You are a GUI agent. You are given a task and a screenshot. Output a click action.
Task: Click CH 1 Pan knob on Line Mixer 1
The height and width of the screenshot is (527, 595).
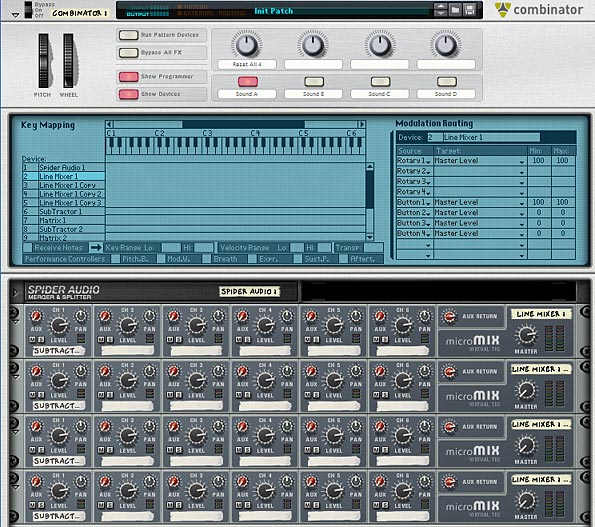pyautogui.click(x=81, y=316)
